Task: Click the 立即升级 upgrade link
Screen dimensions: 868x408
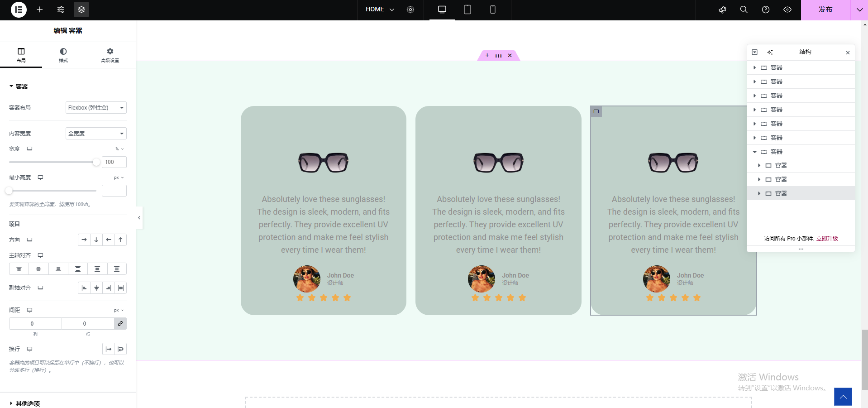Action: (827, 239)
